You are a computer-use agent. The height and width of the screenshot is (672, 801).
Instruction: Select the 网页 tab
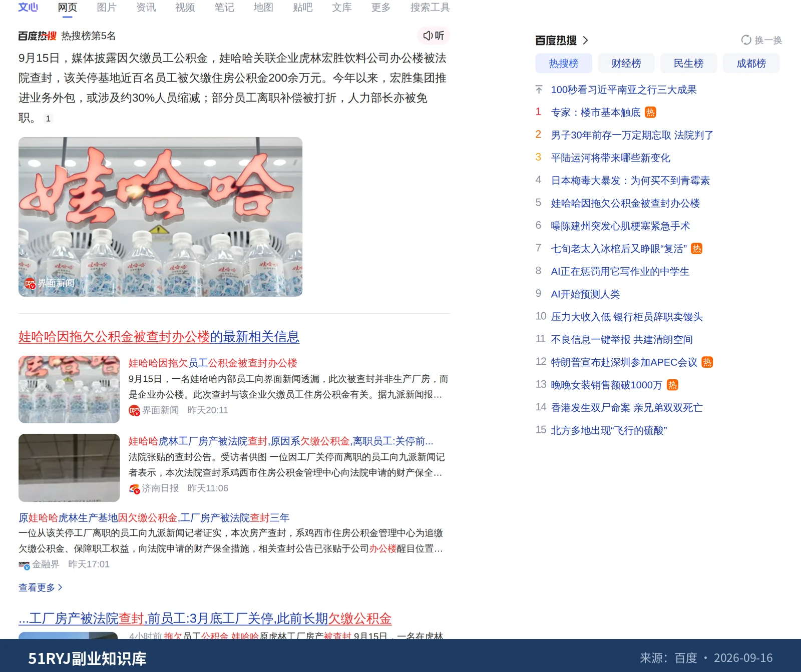tap(68, 8)
